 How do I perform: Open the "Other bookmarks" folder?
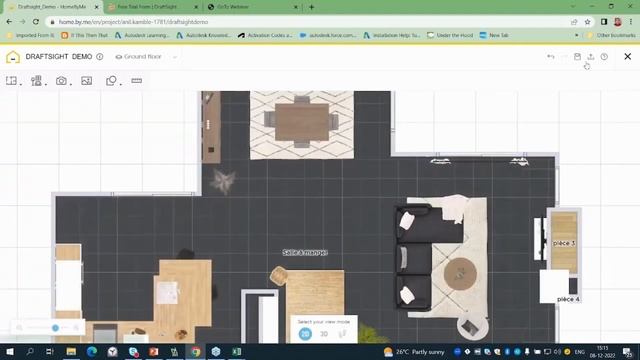coord(611,36)
